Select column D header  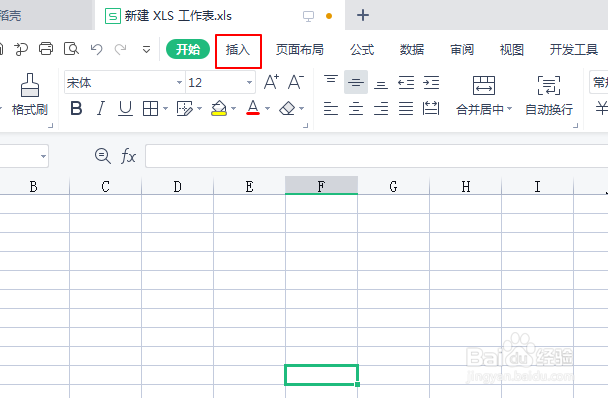point(178,187)
